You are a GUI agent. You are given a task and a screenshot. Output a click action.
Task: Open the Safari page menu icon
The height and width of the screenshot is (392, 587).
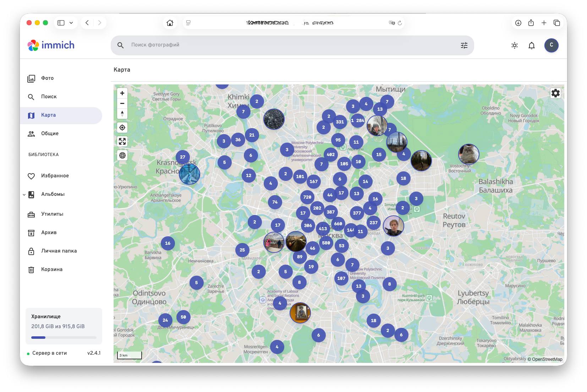(x=188, y=23)
